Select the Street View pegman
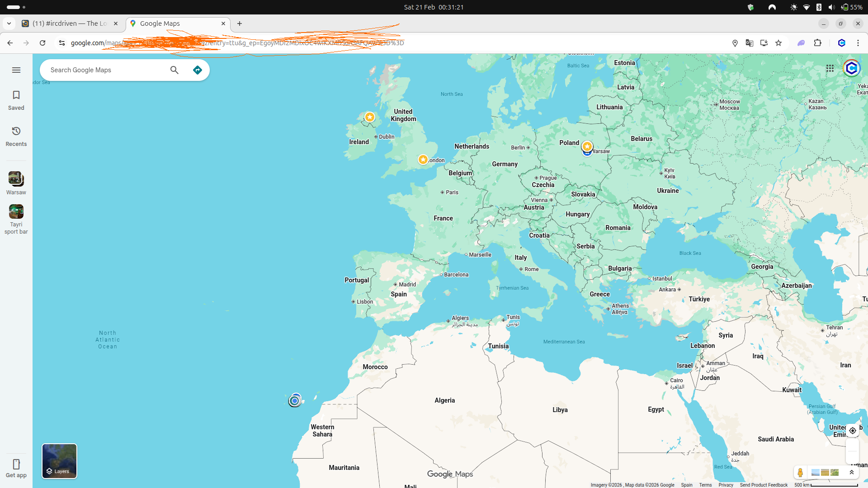 800,472
